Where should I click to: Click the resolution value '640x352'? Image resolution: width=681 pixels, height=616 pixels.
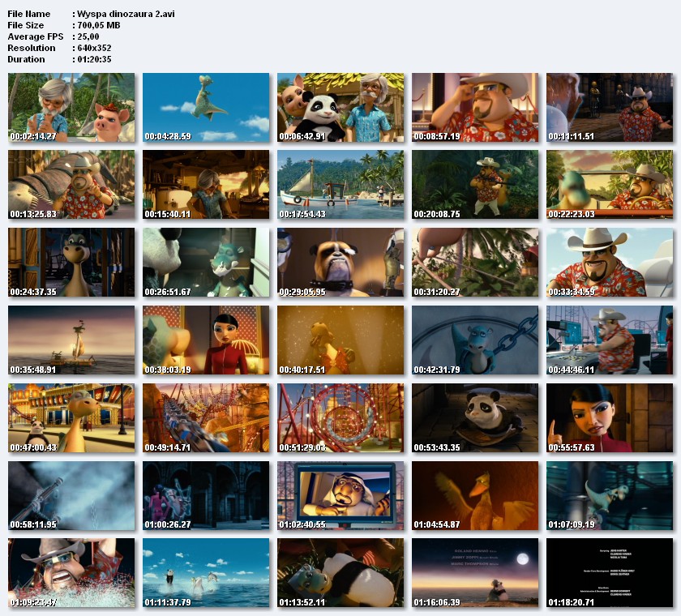click(x=94, y=48)
